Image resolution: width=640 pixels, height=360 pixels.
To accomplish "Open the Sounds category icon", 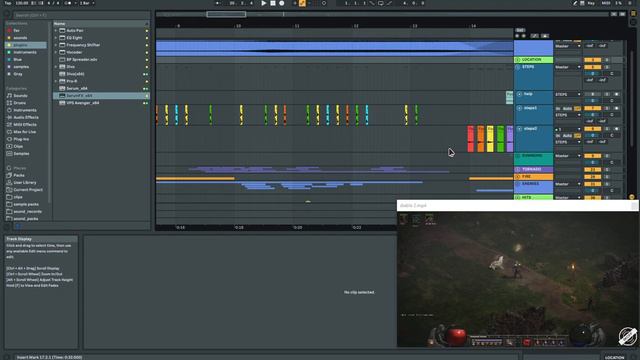I will 9,96.
